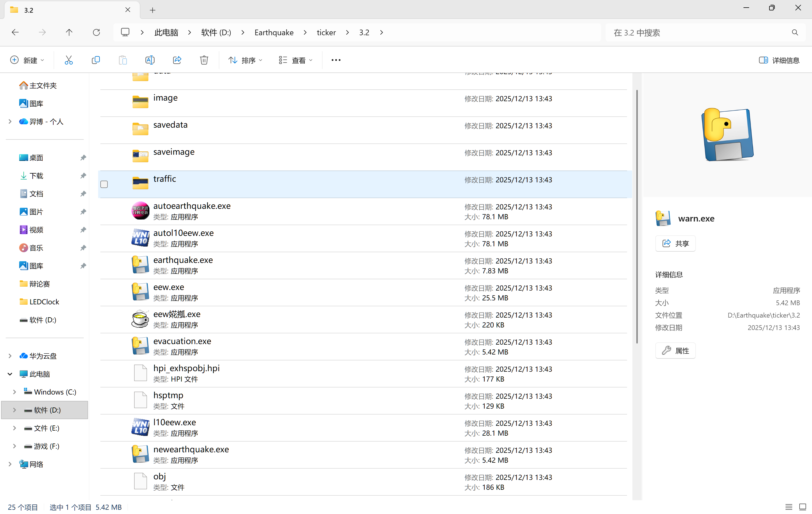The image size is (812, 514).
Task: Open a new tab with plus button
Action: tap(153, 10)
